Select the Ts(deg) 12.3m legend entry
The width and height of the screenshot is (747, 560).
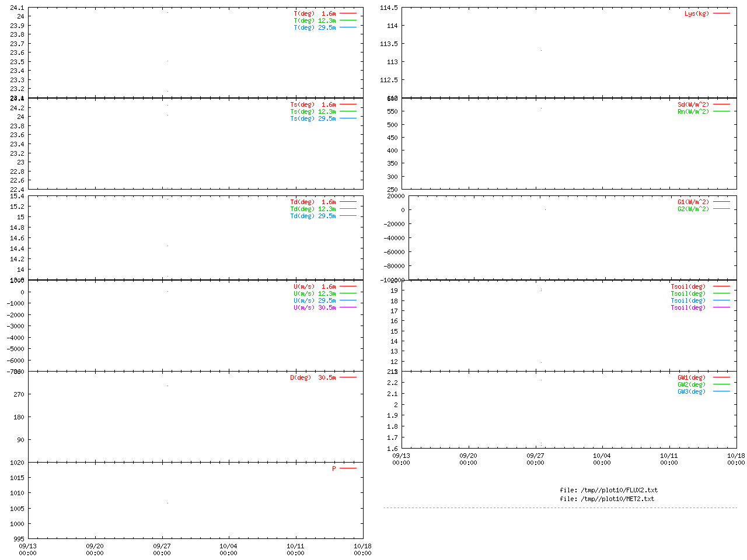[x=313, y=111]
